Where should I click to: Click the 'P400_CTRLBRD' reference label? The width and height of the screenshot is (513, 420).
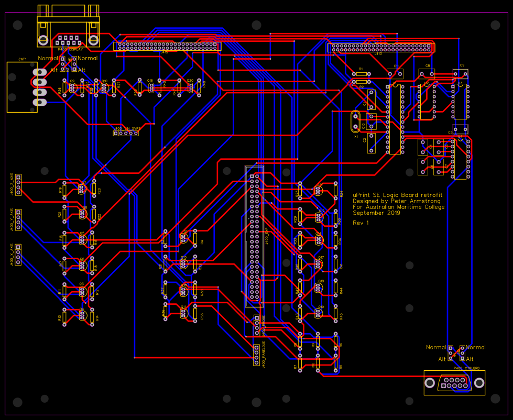tap(466, 368)
